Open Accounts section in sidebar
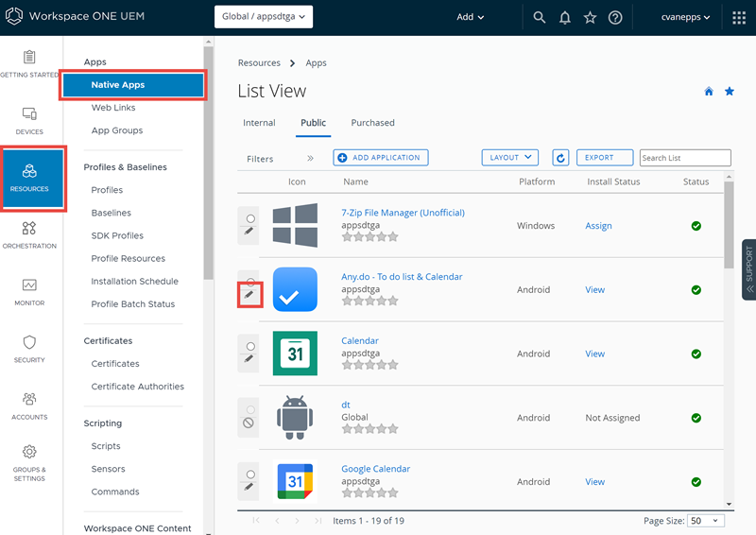Screen dimensions: 756x535 coord(29,406)
